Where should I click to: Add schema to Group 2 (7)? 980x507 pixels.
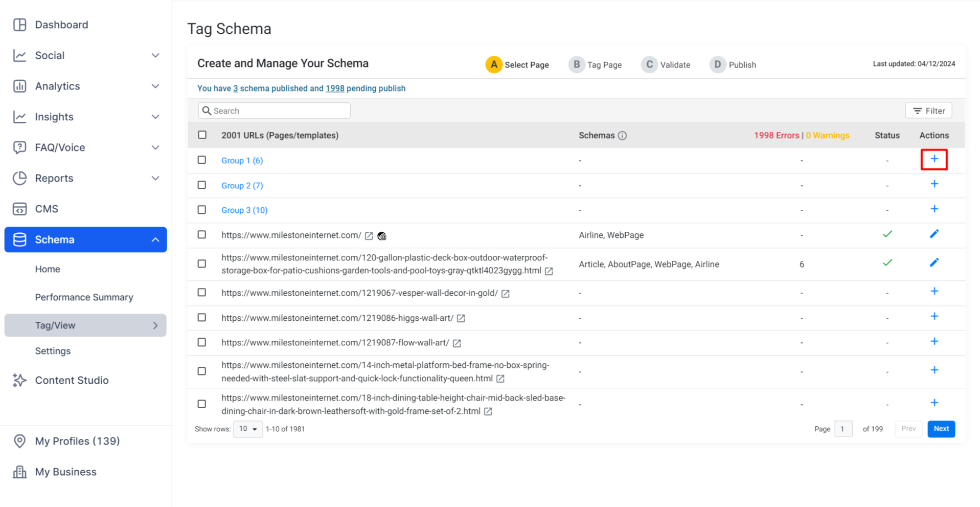(934, 184)
